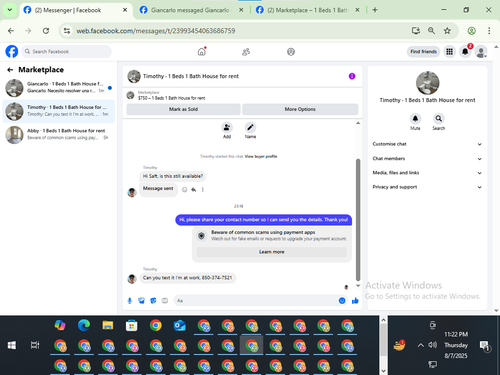500x375 pixels.
Task: Expand Privacy and support section
Action: pyautogui.click(x=427, y=187)
